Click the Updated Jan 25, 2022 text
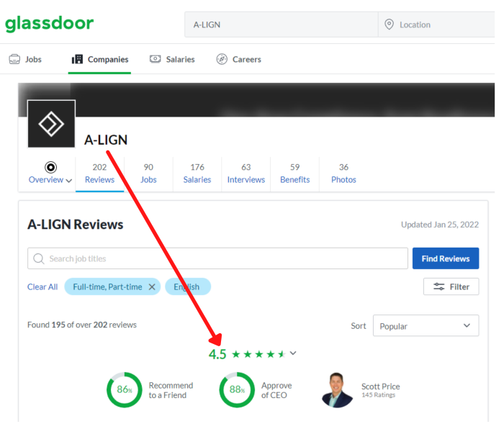 click(x=440, y=225)
